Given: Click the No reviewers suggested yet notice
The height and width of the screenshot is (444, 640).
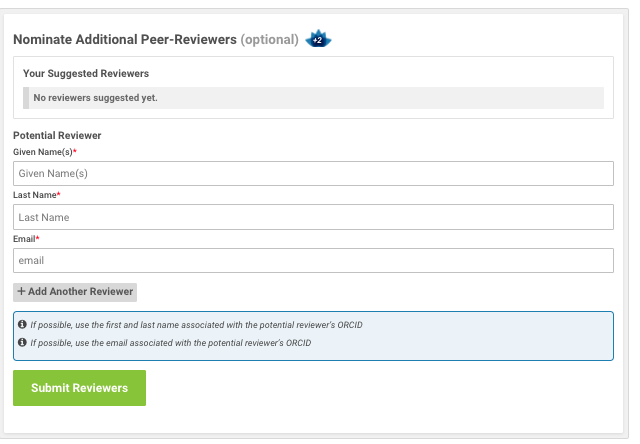Looking at the screenshot, I should [95, 98].
